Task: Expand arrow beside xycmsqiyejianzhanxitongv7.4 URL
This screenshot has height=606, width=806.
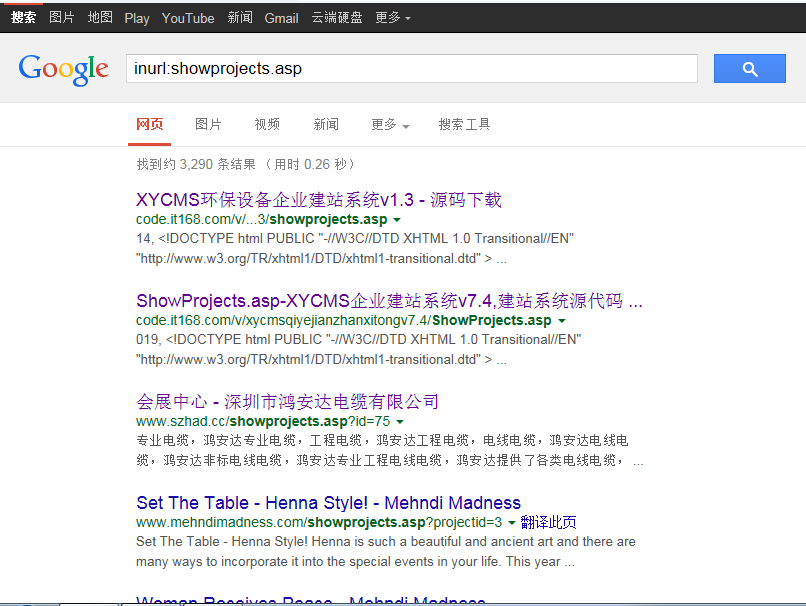Action: [x=562, y=321]
